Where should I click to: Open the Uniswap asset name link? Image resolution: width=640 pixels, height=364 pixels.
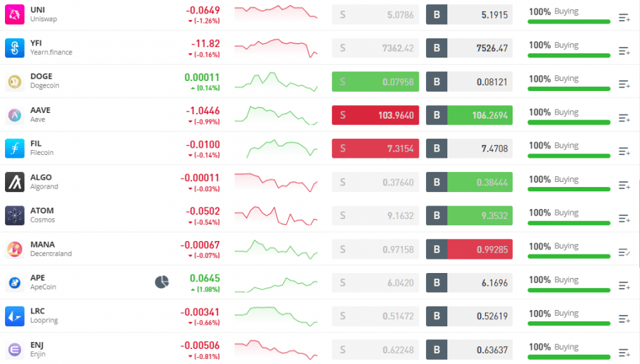(x=43, y=19)
